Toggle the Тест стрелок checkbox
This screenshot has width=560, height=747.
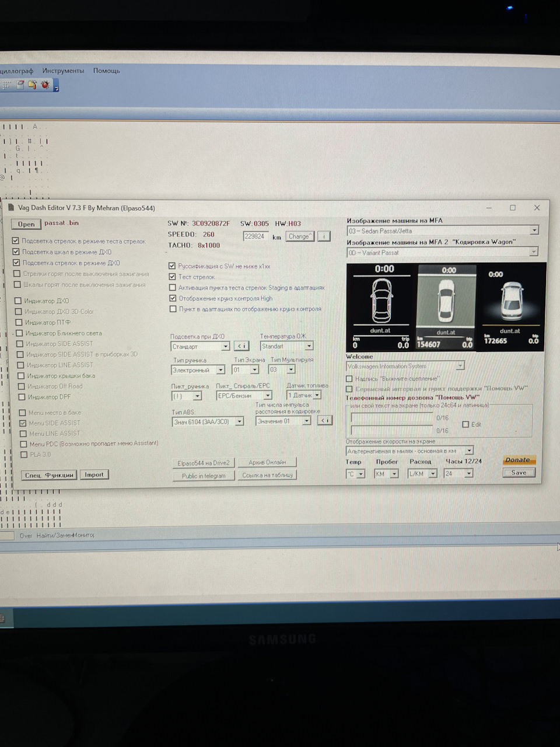pyautogui.click(x=172, y=277)
